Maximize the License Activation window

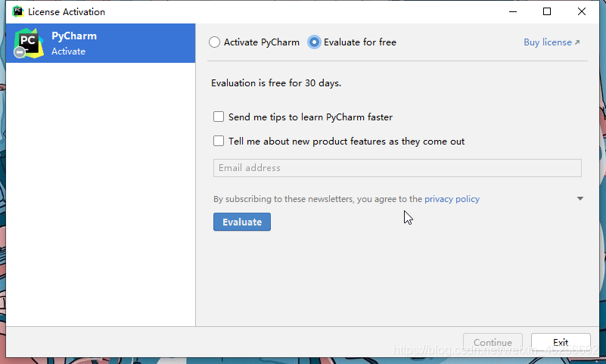(547, 11)
